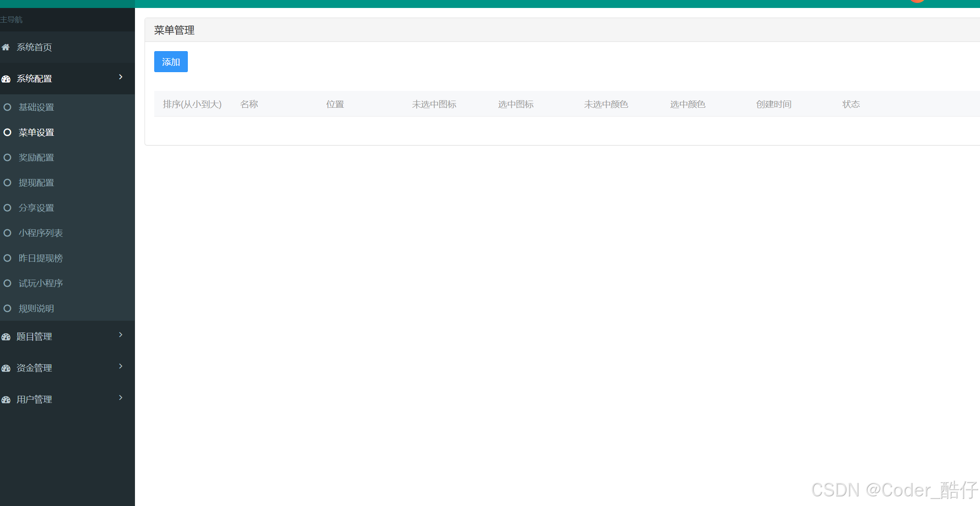Open the 提现配置 menu item
The height and width of the screenshot is (506, 980).
(x=36, y=183)
